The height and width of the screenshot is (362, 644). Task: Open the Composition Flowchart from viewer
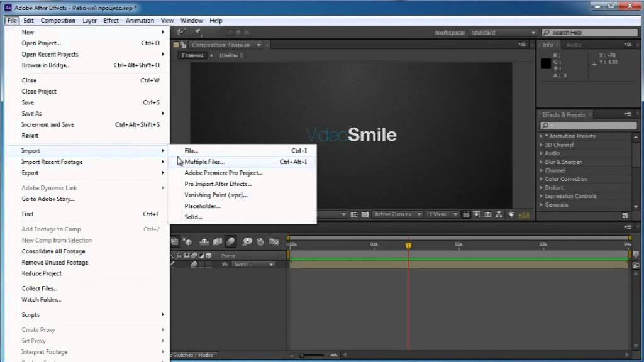[x=499, y=215]
